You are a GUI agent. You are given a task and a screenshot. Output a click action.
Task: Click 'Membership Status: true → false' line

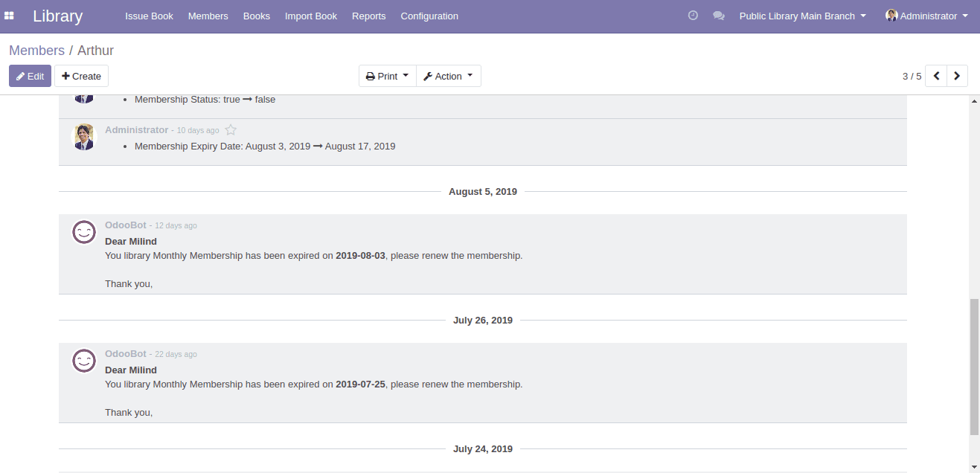coord(205,99)
